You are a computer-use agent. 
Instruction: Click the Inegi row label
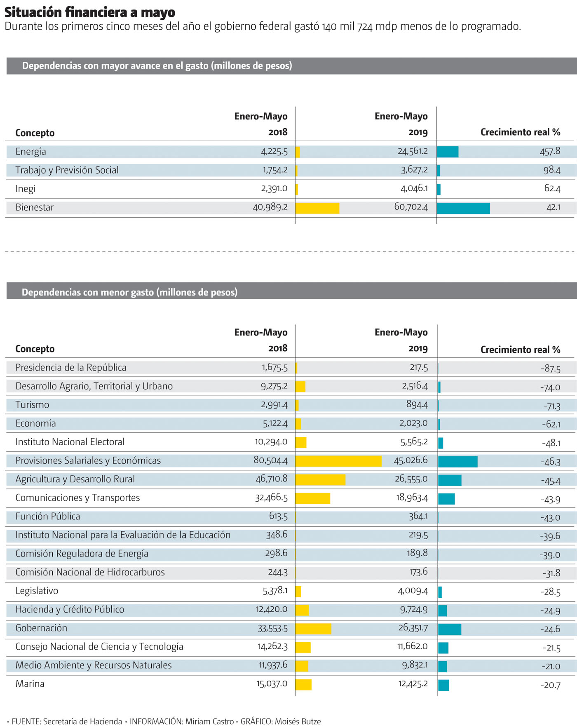point(26,189)
